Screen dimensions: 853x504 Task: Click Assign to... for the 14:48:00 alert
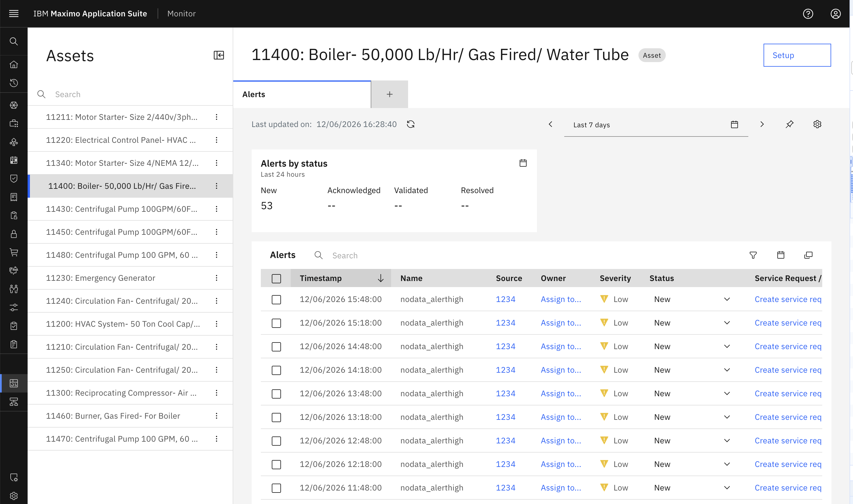561,347
